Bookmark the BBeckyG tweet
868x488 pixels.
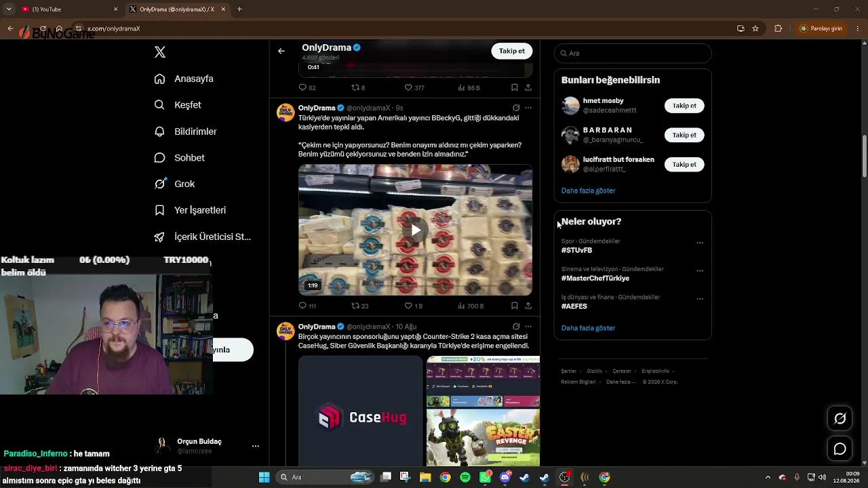point(514,306)
